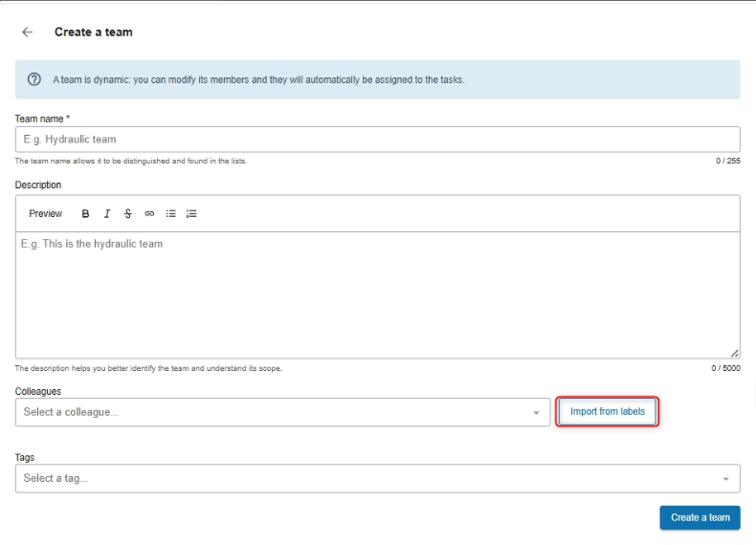Insert a numbered list in the description

click(191, 213)
